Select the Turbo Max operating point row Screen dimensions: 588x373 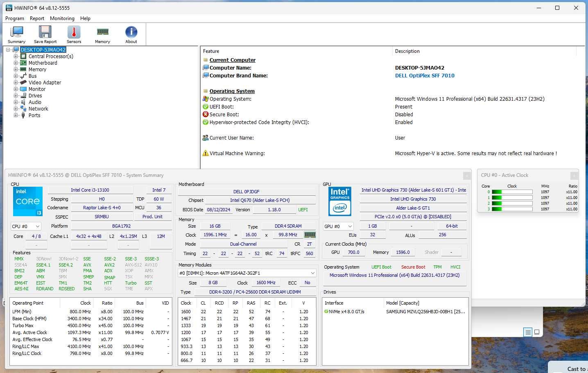point(90,326)
